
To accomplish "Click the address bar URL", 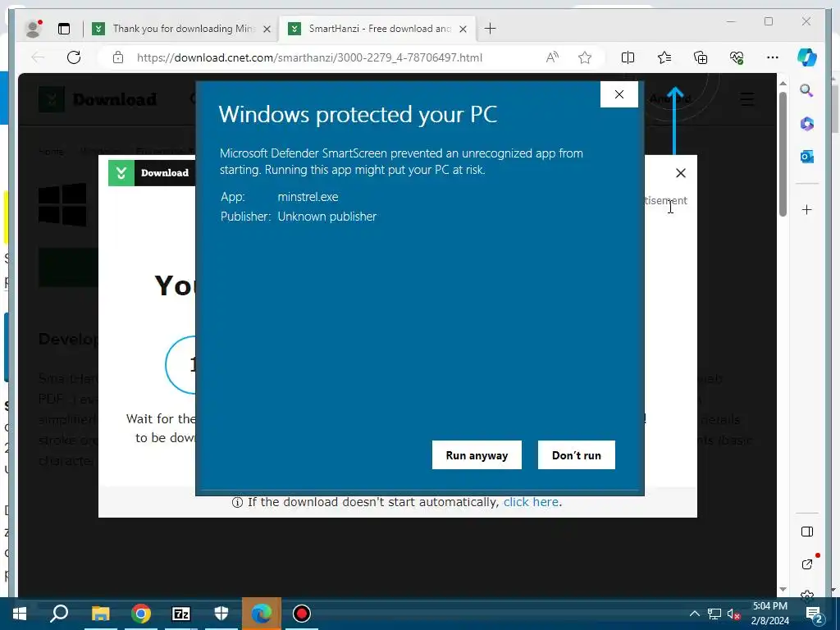I will click(x=309, y=57).
